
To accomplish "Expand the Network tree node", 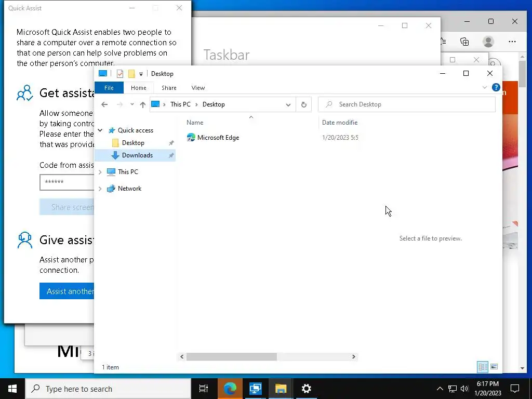I will tap(100, 189).
